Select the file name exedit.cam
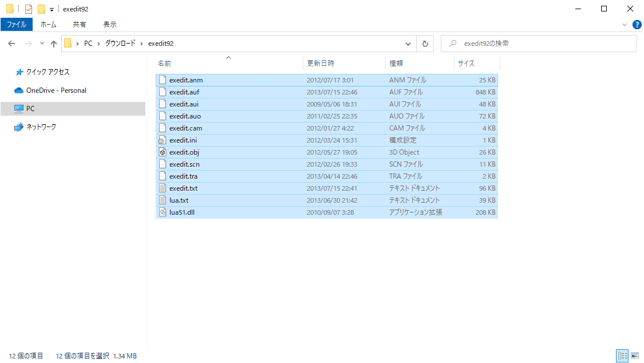The image size is (644, 363). point(185,128)
